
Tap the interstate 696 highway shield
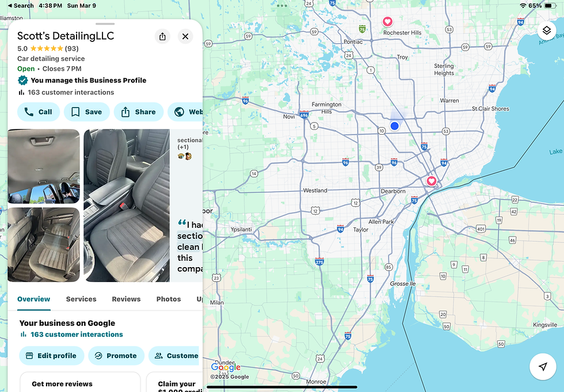pos(304,115)
